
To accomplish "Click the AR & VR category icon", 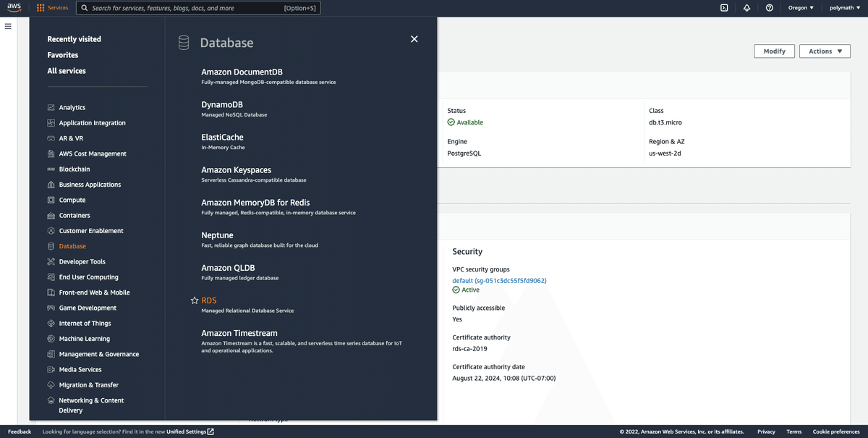I will click(x=51, y=138).
